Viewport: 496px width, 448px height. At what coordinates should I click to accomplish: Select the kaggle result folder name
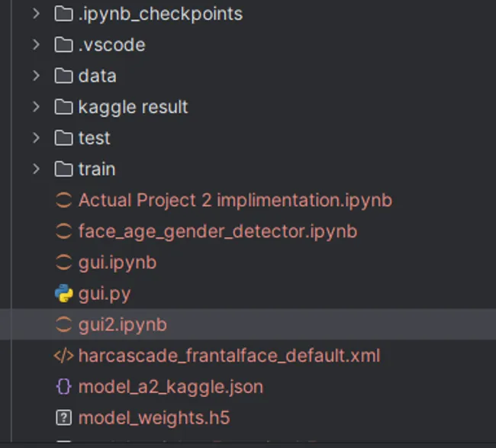pyautogui.click(x=133, y=107)
